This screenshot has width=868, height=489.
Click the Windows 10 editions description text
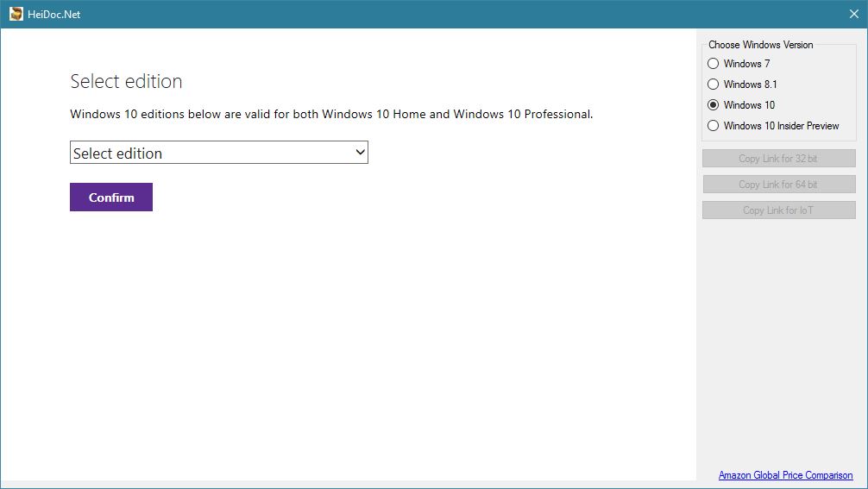point(331,114)
